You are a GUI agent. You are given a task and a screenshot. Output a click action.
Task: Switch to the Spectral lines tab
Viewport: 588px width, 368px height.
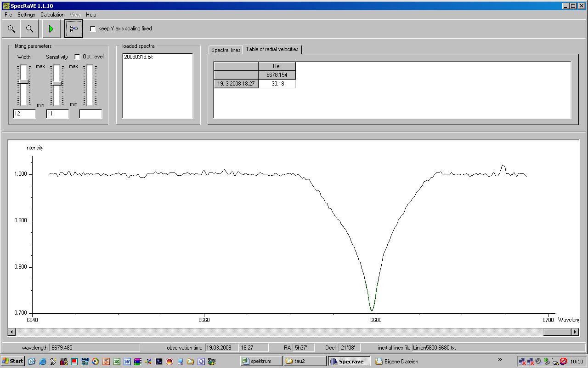pos(226,50)
